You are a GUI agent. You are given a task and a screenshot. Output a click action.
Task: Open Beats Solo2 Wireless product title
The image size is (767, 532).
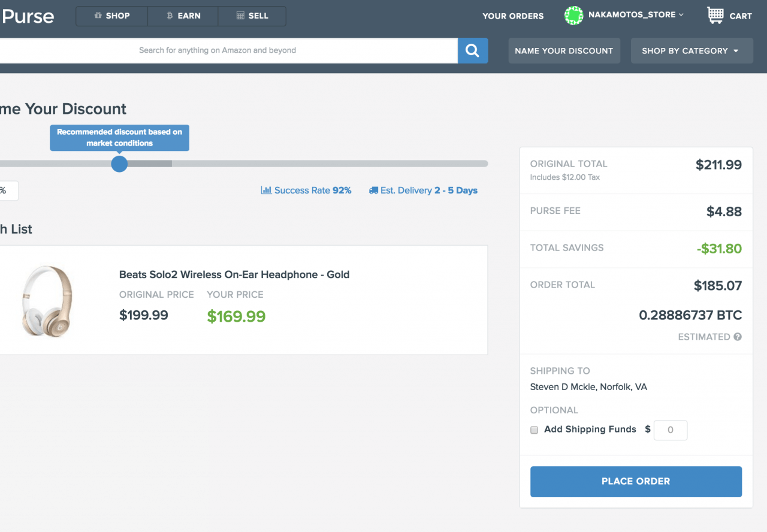coord(234,274)
